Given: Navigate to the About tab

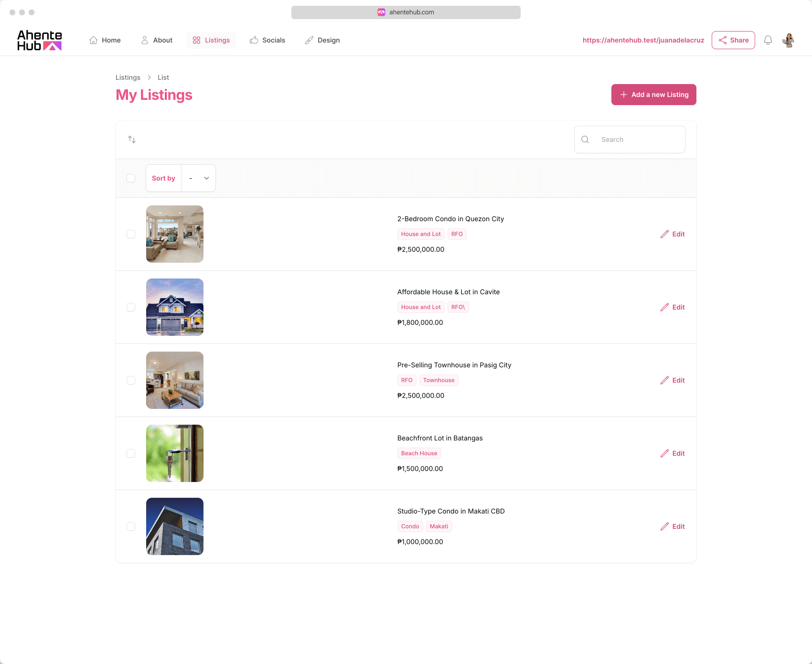Looking at the screenshot, I should 157,40.
